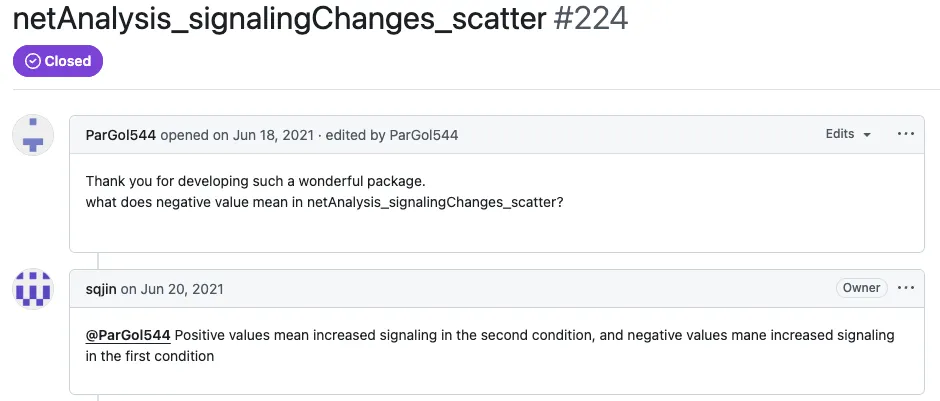Screen dimensions: 940x401
Task: Click the Owner badge on sqjin's comment
Action: click(861, 288)
